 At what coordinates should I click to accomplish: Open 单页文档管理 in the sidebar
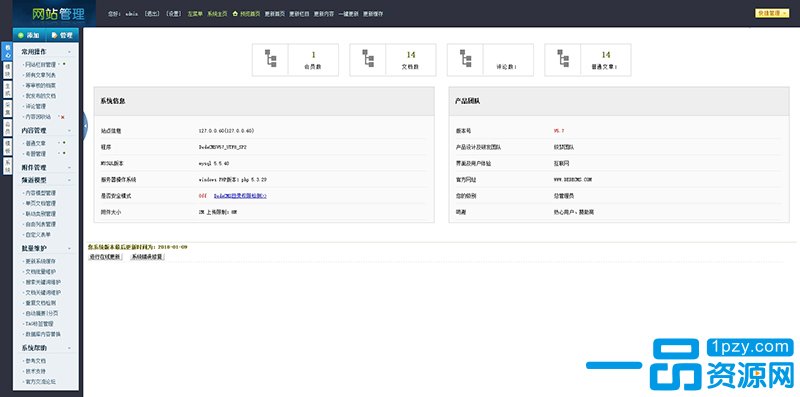point(40,203)
